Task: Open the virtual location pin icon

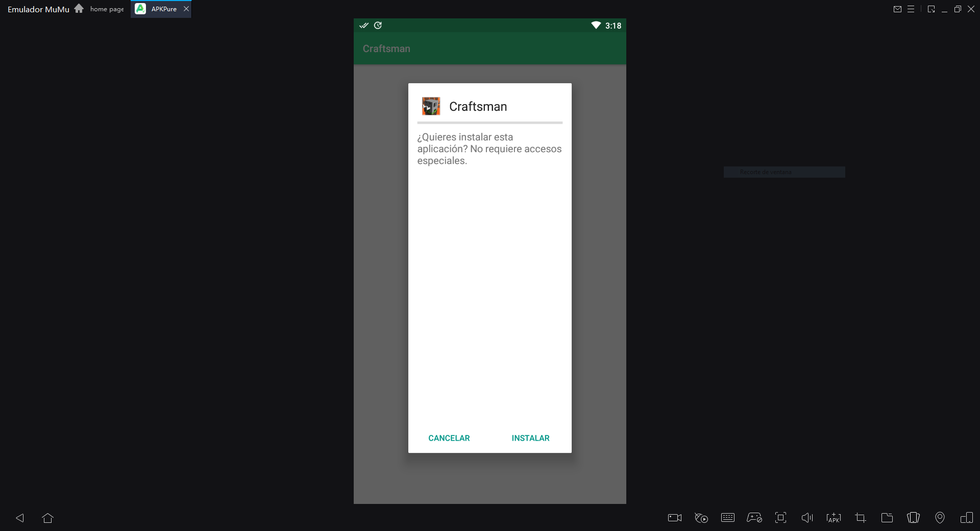Action: pos(940,518)
